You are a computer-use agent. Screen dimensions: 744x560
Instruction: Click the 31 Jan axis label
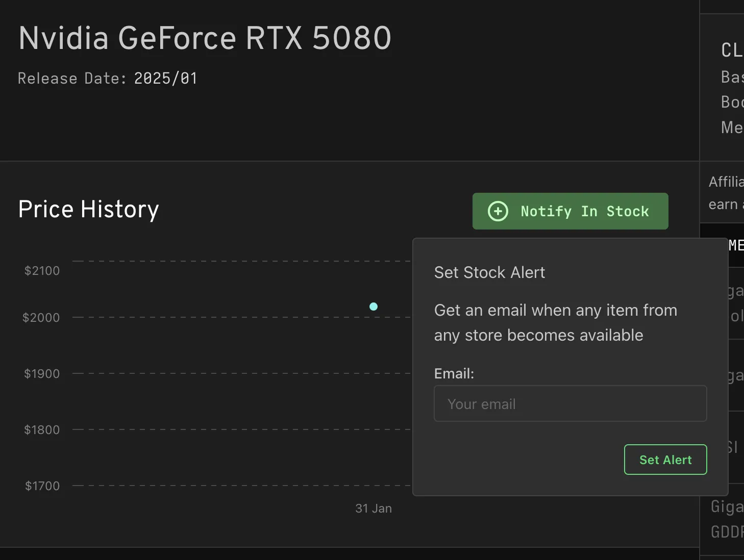[374, 508]
